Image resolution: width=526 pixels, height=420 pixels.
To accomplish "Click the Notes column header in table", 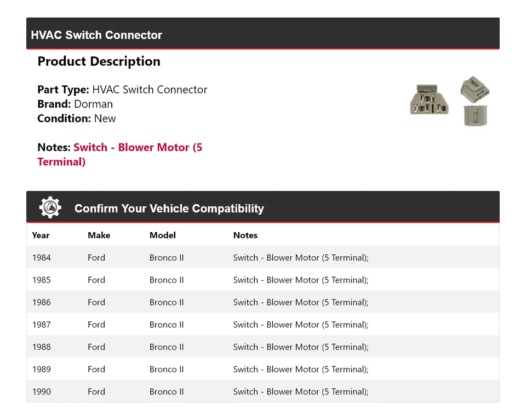I will pos(245,235).
